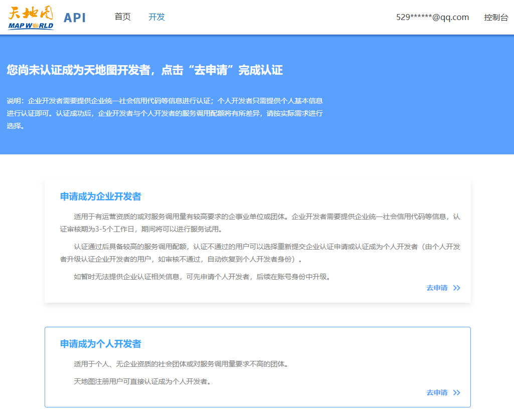
Task: Click the 申请成为企业开发者 heading
Action: pos(101,196)
